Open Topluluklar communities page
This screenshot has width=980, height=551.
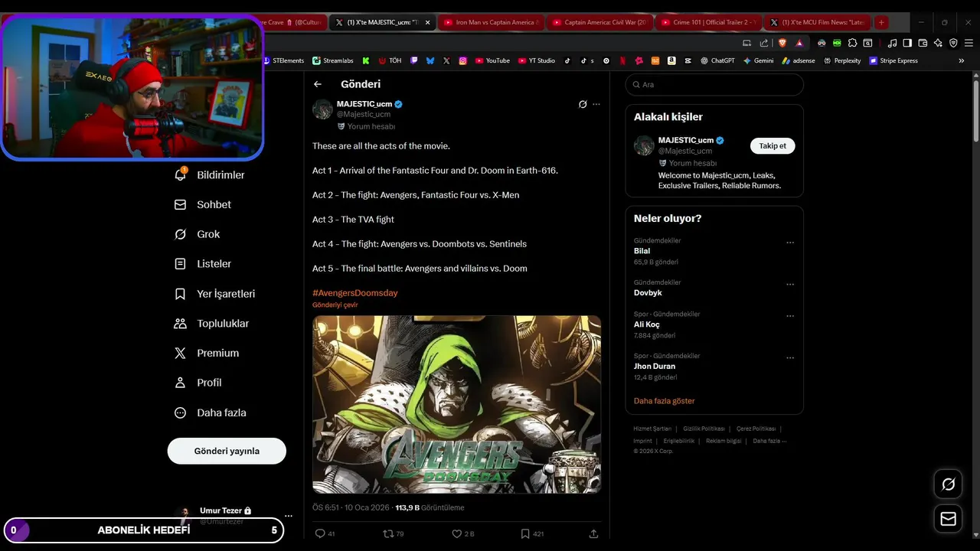click(x=212, y=324)
